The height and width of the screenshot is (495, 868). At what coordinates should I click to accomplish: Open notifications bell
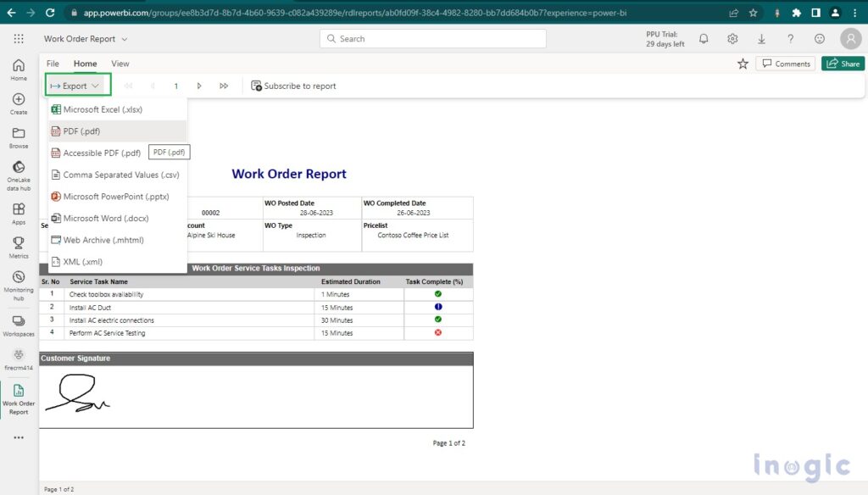[x=704, y=39]
